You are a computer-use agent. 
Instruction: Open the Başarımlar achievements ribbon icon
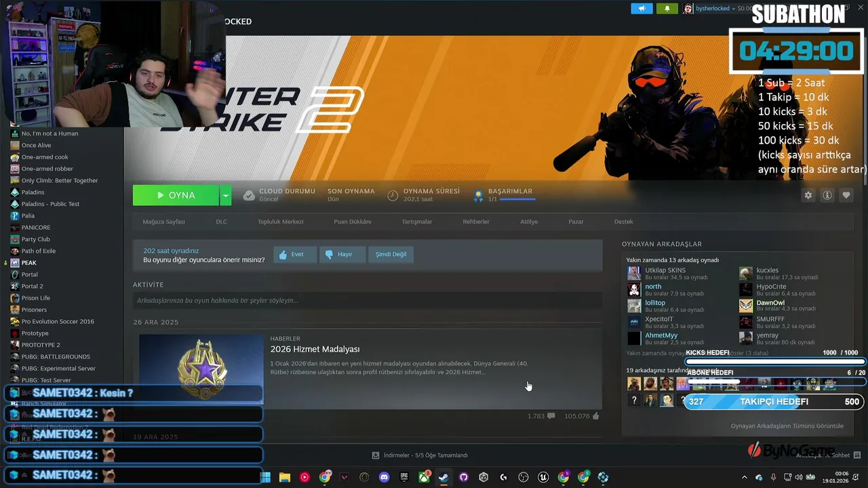[478, 195]
